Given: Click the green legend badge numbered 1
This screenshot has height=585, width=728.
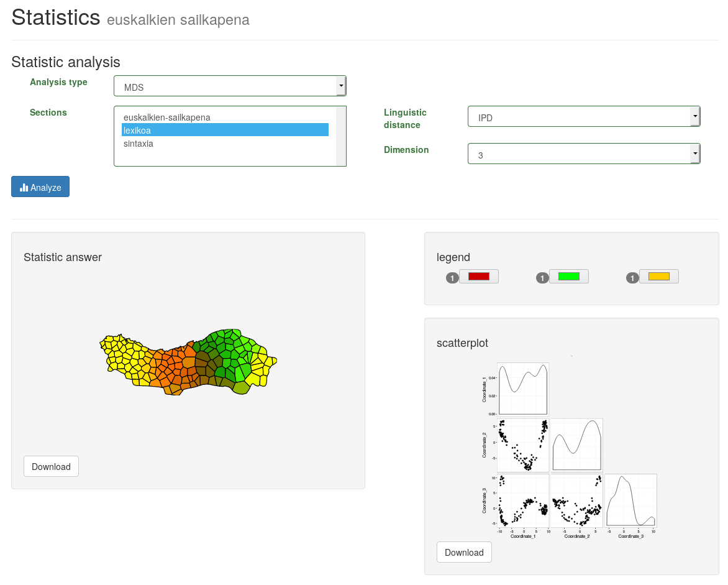Looking at the screenshot, I should (542, 278).
